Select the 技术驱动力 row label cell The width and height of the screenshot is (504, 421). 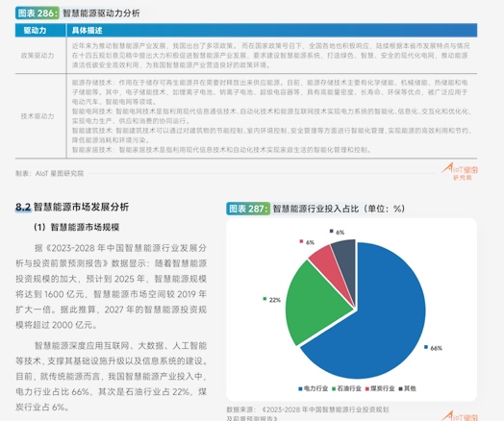pos(38,116)
